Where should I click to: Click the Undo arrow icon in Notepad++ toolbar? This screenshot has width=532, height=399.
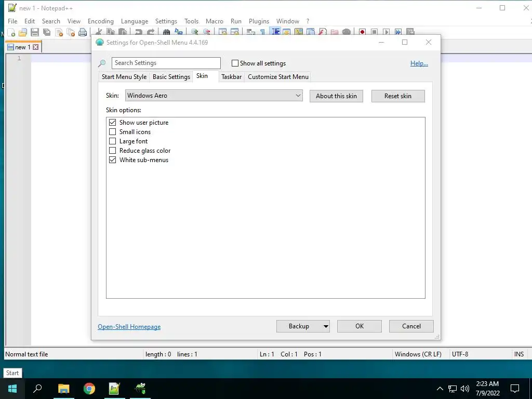point(138,32)
